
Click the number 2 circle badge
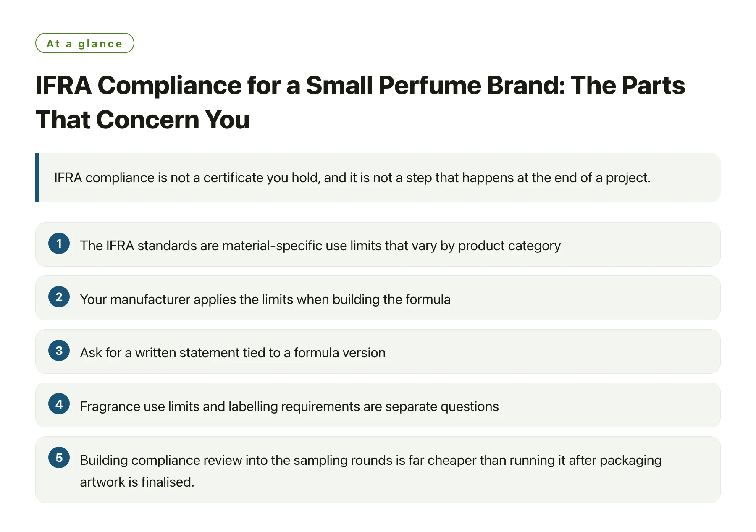click(59, 297)
